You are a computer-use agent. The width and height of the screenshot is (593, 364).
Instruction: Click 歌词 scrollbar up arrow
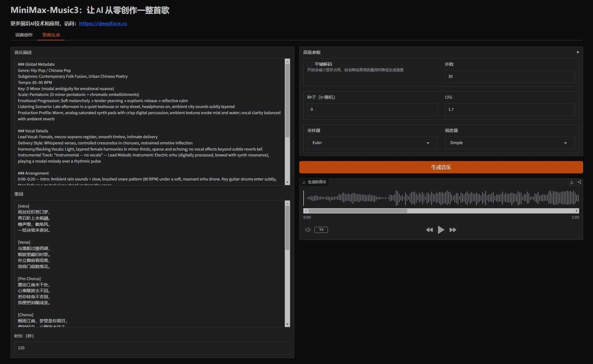pyautogui.click(x=288, y=203)
